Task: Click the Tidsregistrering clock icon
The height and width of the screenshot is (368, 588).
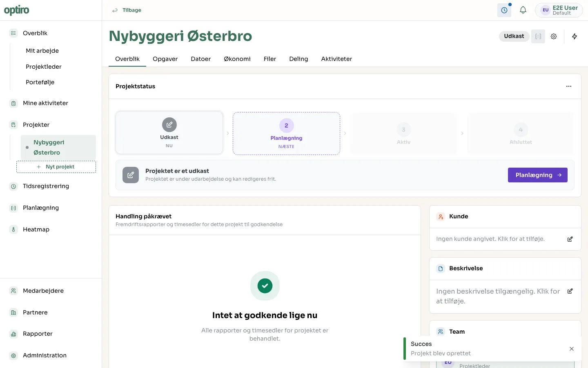Action: [x=13, y=186]
